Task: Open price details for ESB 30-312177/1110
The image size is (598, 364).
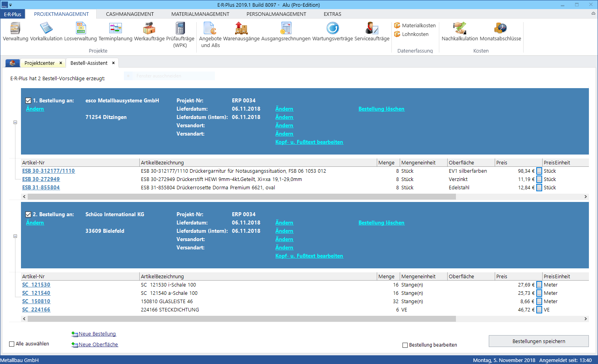Action: 539,171
